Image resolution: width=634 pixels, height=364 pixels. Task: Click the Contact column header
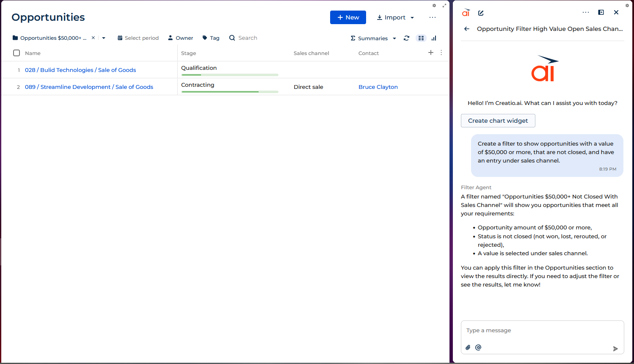369,53
